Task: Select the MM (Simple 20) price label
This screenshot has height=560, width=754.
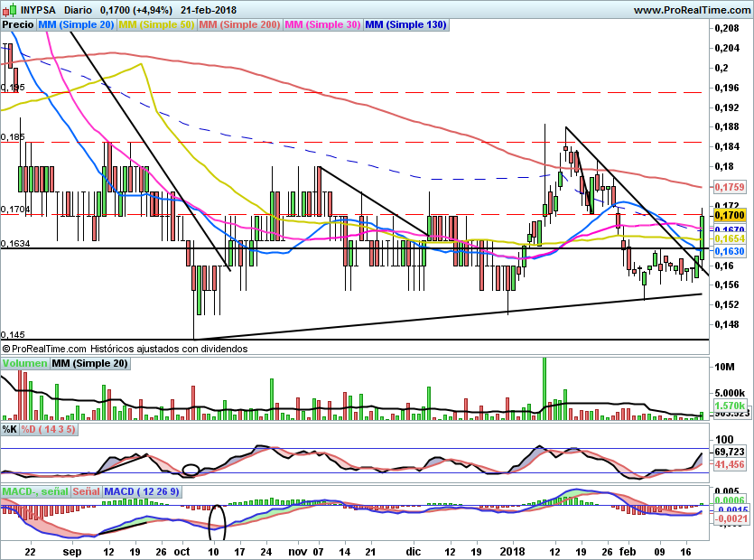Action: coord(77,25)
